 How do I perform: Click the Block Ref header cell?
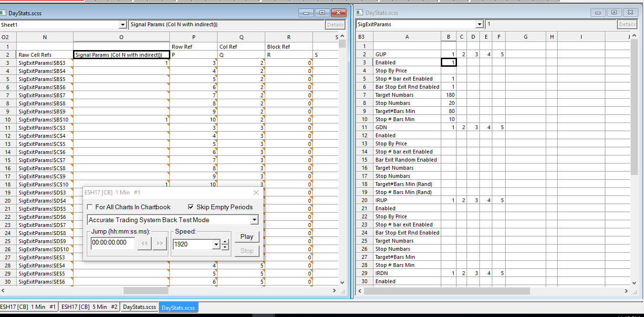[x=289, y=47]
